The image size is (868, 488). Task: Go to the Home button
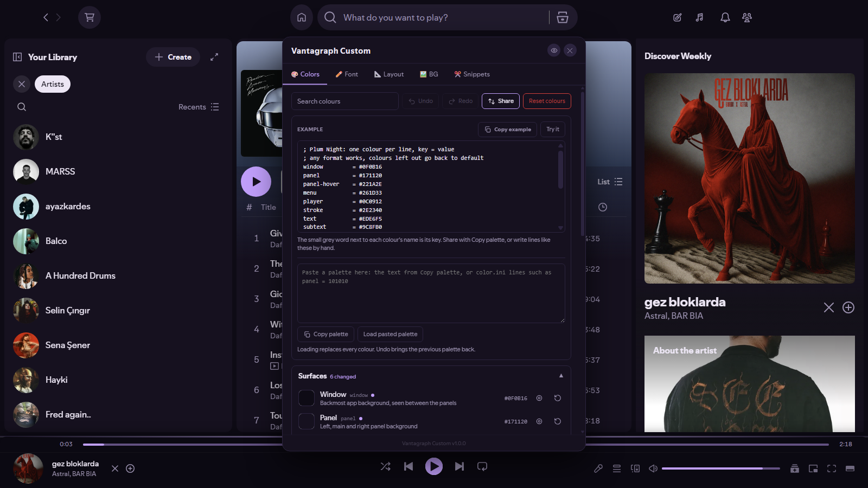(302, 17)
